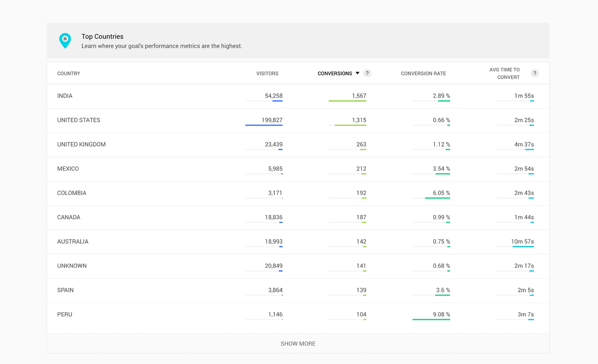Click the location pin icon beside Top Countries
This screenshot has width=598, height=364.
pyautogui.click(x=65, y=40)
